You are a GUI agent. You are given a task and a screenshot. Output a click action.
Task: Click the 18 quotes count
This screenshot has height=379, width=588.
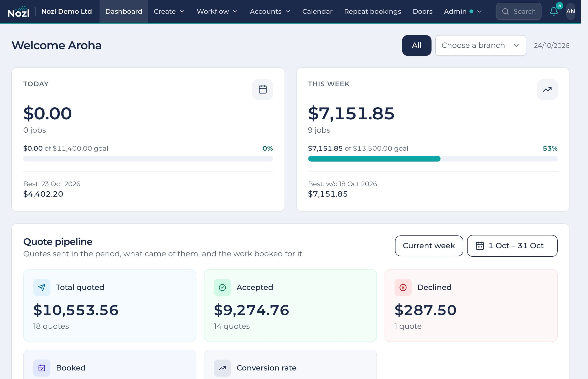(51, 326)
